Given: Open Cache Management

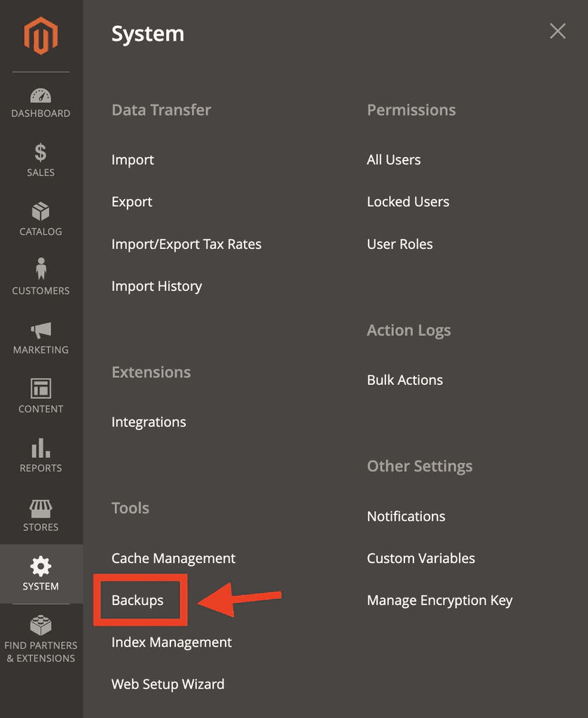Looking at the screenshot, I should [173, 558].
